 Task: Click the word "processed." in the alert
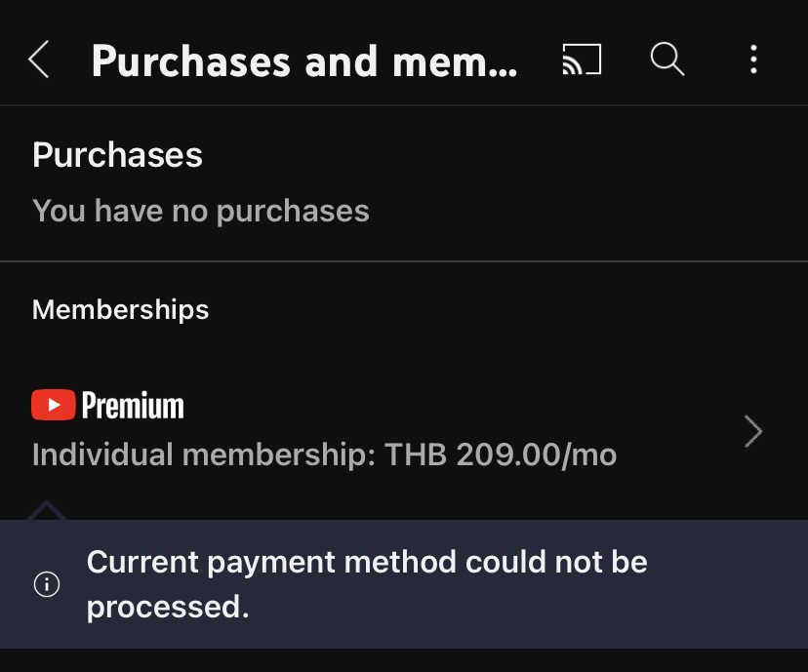pos(168,607)
